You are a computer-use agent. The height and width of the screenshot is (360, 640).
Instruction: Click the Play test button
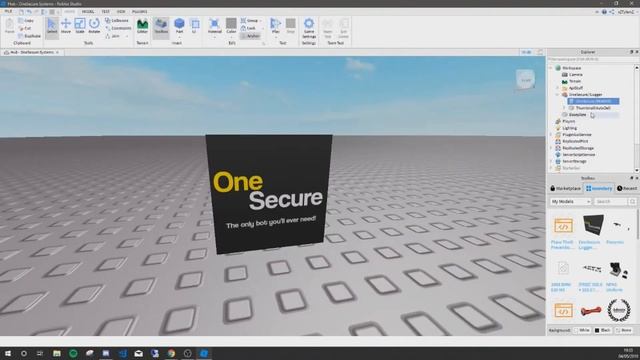pos(276,27)
